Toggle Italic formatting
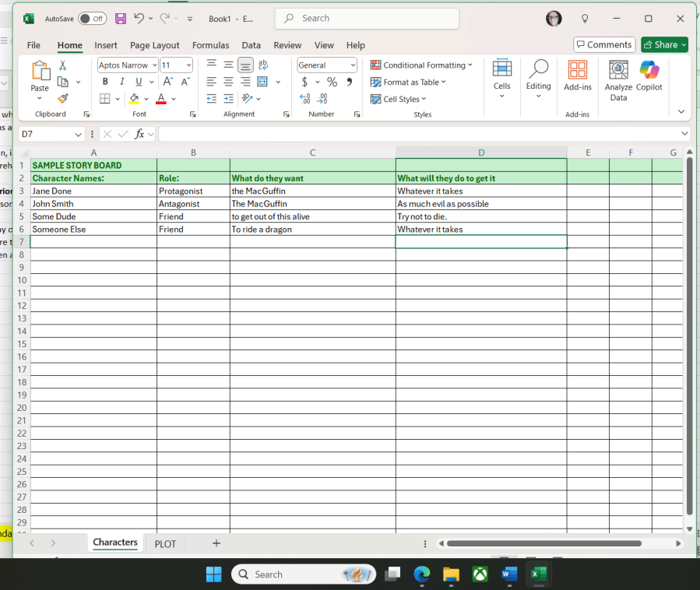 tap(121, 82)
